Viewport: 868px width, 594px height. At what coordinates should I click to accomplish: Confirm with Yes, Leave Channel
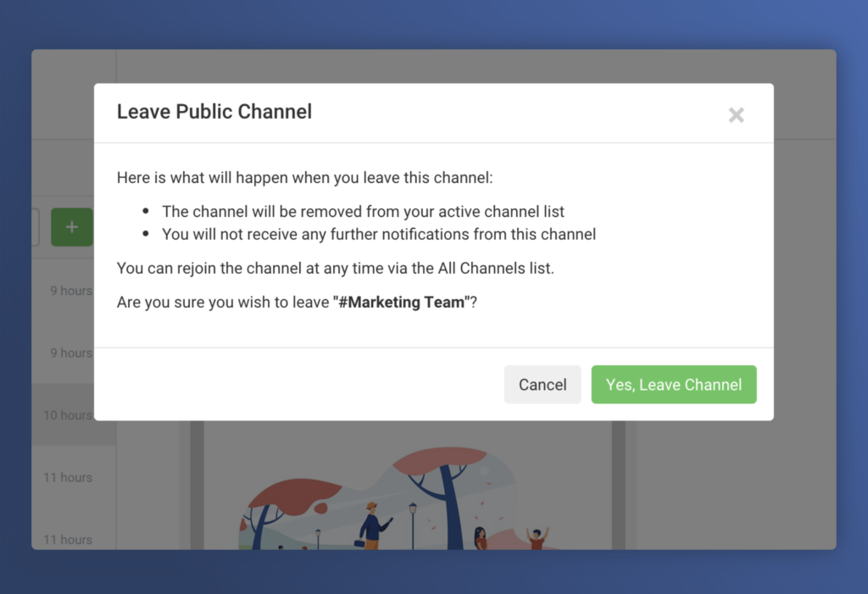[674, 384]
